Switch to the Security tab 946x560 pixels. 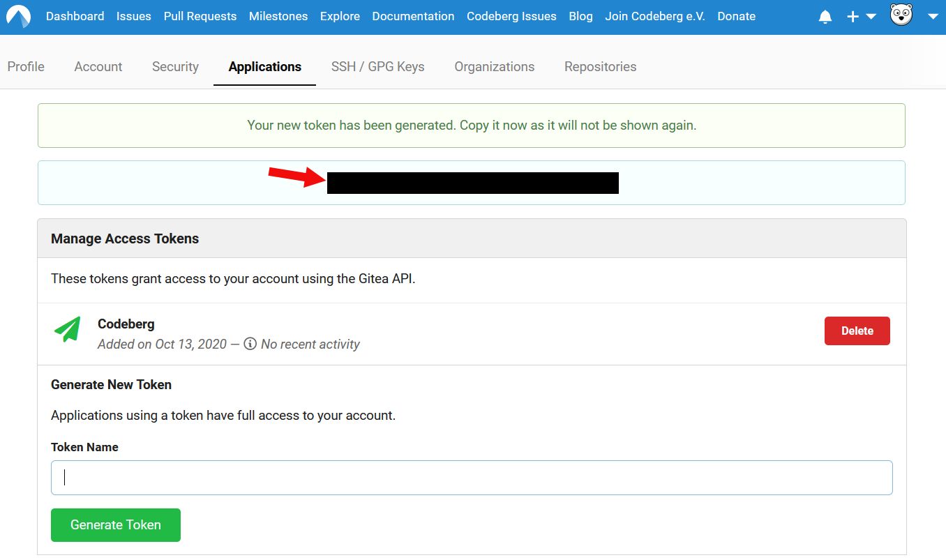pos(175,67)
